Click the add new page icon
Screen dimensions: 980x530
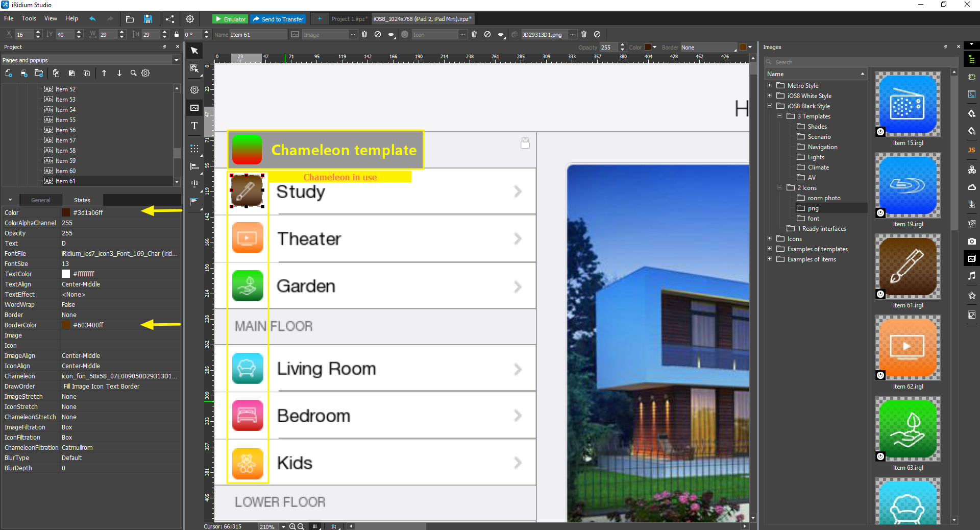pos(8,73)
